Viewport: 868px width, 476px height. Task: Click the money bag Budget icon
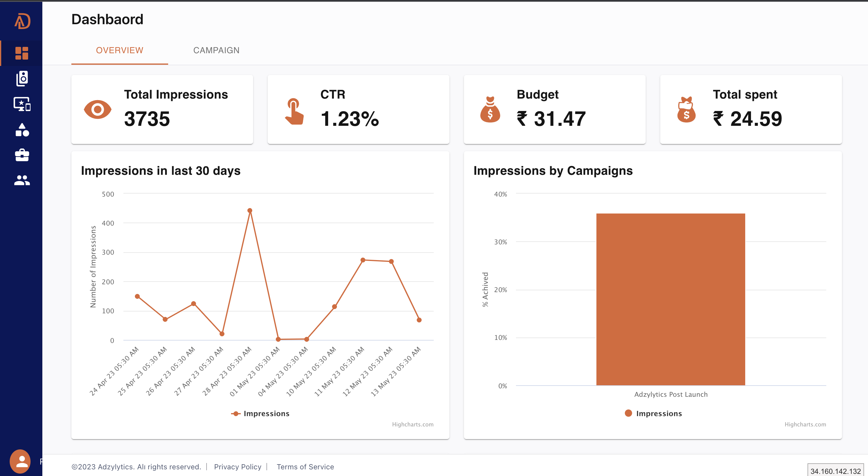490,109
